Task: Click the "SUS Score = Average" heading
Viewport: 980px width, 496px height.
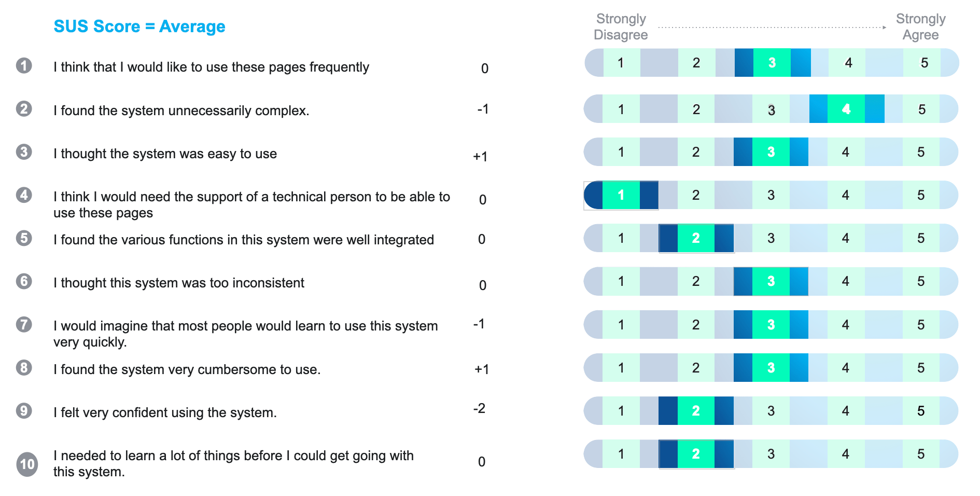Action: [x=139, y=26]
